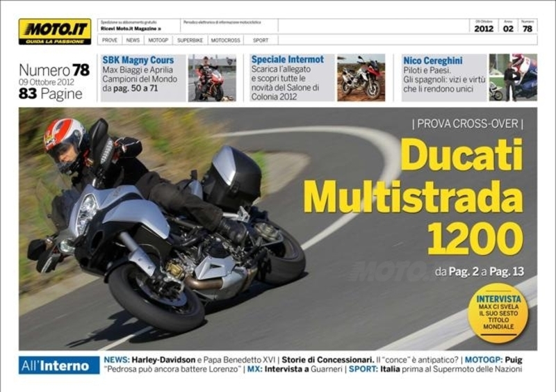556x392 pixels.
Task: Open the MOTOGP: Puig item
Action: 493,360
